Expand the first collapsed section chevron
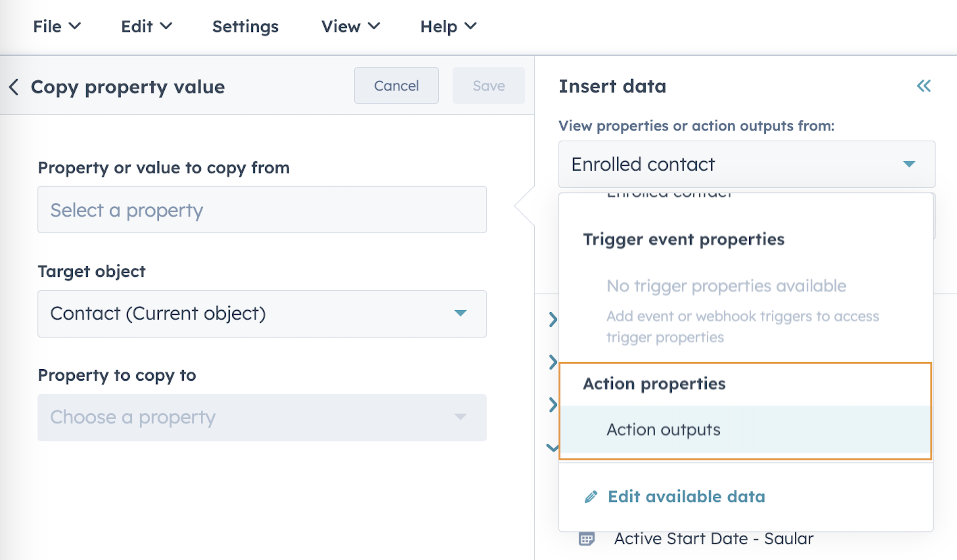The image size is (957, 560). click(553, 320)
